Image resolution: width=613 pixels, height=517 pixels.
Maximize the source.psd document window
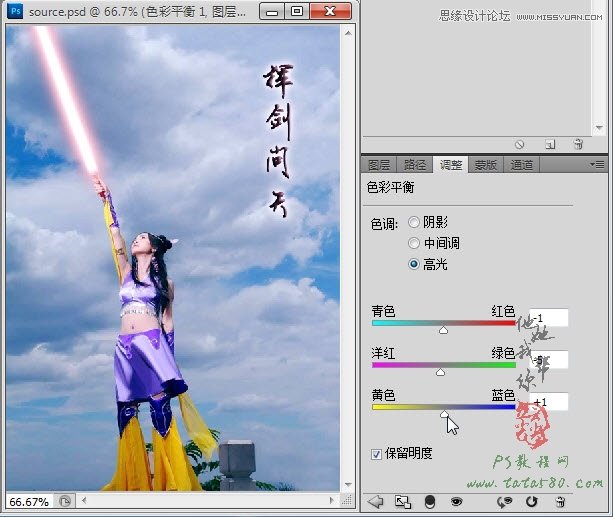point(297,11)
